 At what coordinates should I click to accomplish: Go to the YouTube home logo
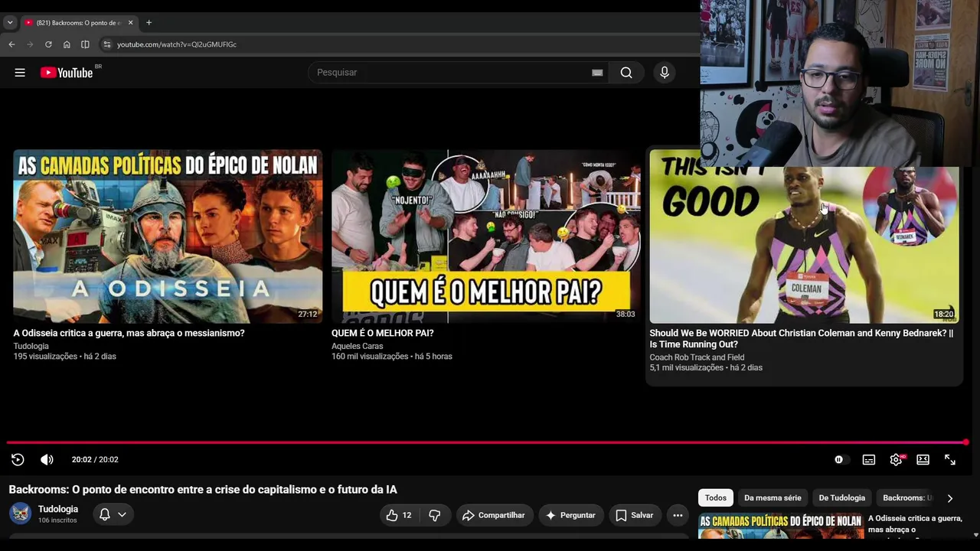point(67,73)
